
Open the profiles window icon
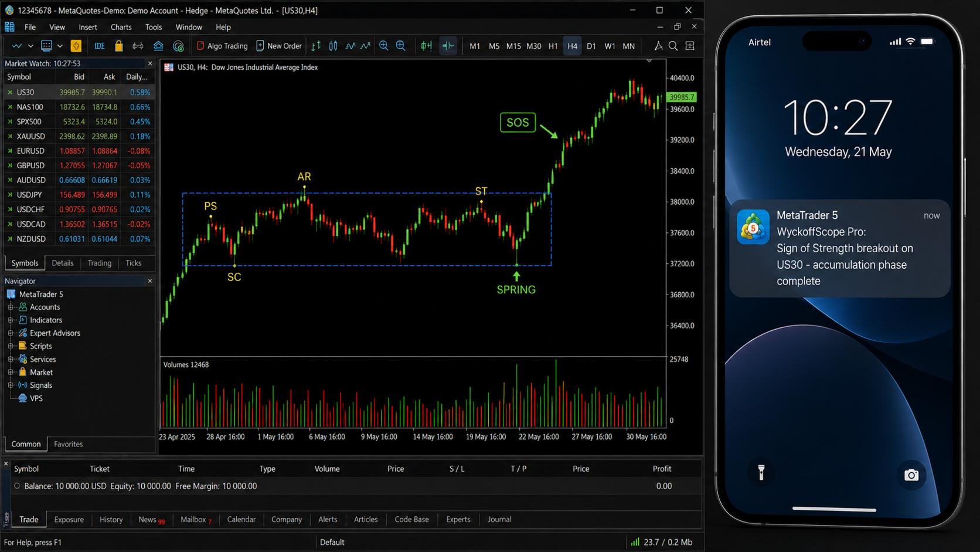pyautogui.click(x=46, y=46)
